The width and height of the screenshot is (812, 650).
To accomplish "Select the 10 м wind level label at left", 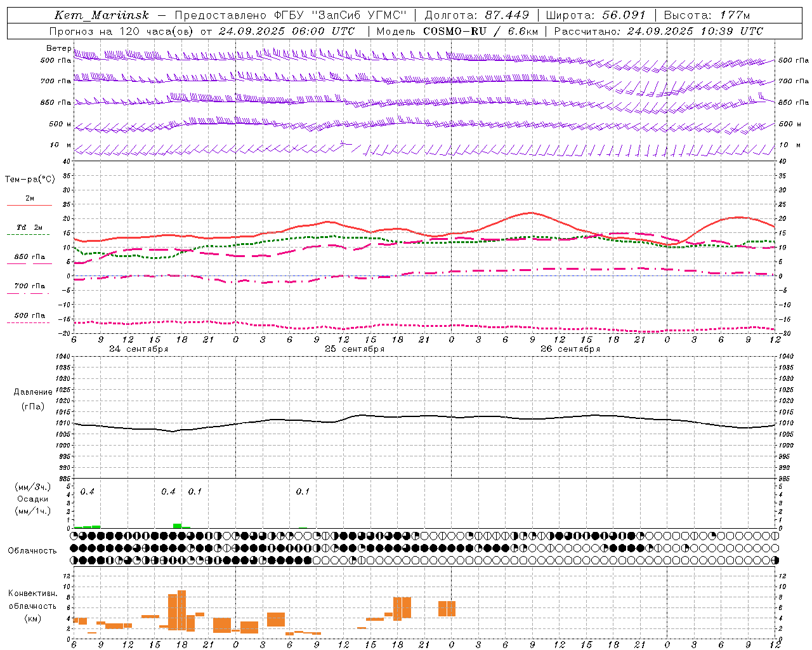I will 61,145.
